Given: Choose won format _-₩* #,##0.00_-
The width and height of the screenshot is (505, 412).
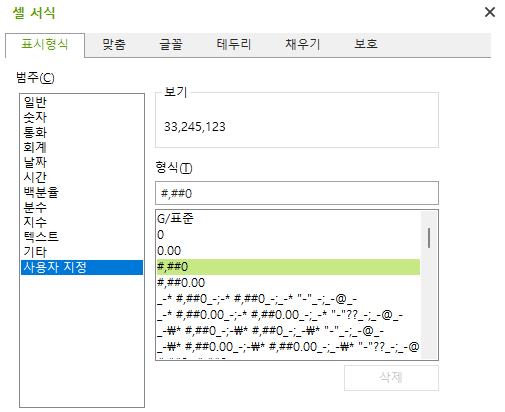Looking at the screenshot, I should (x=288, y=347).
